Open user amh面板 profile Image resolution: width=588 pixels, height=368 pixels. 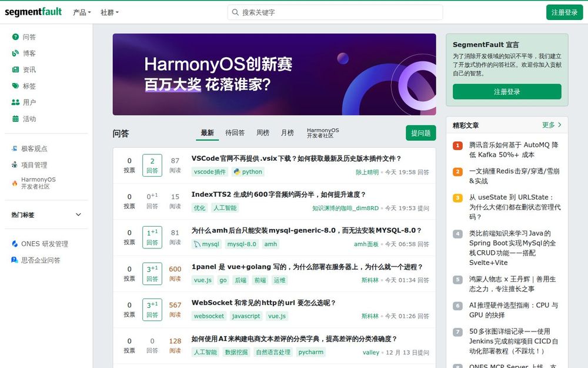click(x=366, y=244)
